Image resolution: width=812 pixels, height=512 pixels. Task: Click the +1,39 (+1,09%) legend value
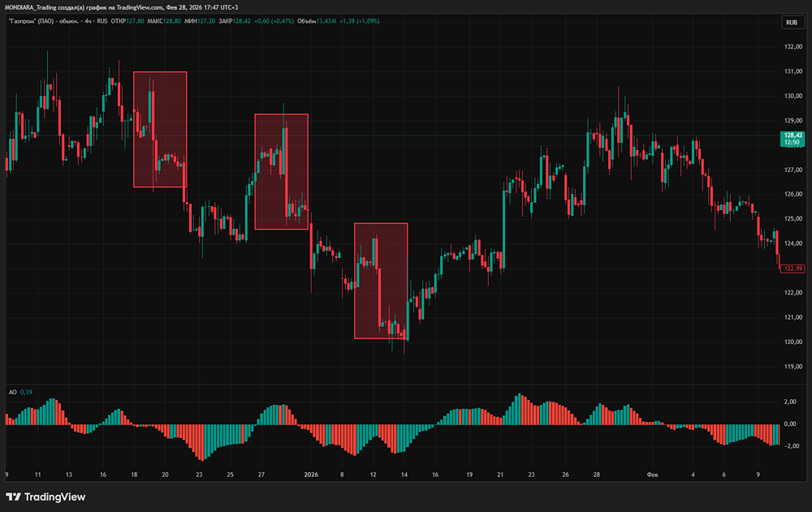(x=360, y=21)
